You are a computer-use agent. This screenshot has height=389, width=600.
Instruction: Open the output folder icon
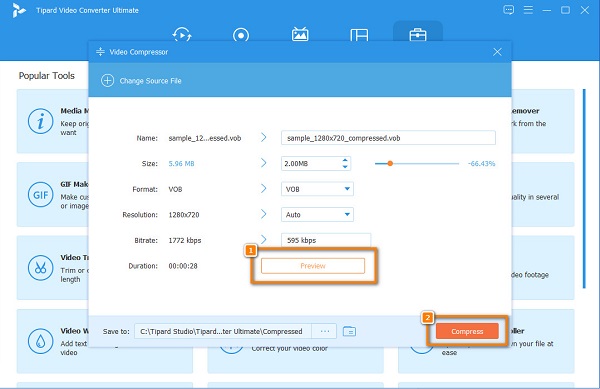pyautogui.click(x=349, y=331)
